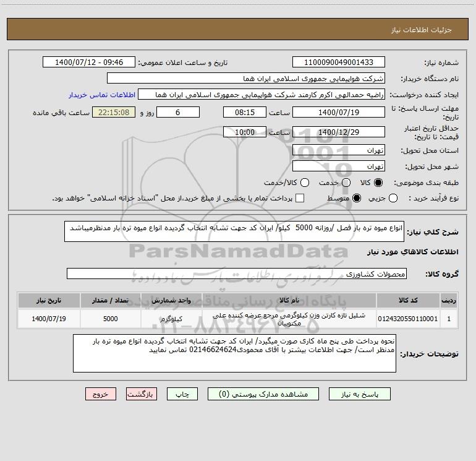Click the remaining days field showing 6
The height and width of the screenshot is (461, 476).
[x=178, y=112]
